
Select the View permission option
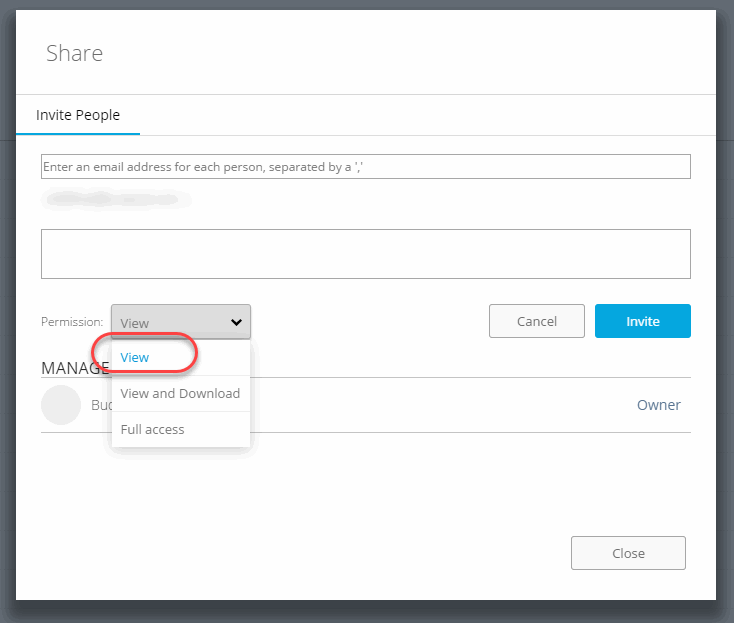click(135, 357)
